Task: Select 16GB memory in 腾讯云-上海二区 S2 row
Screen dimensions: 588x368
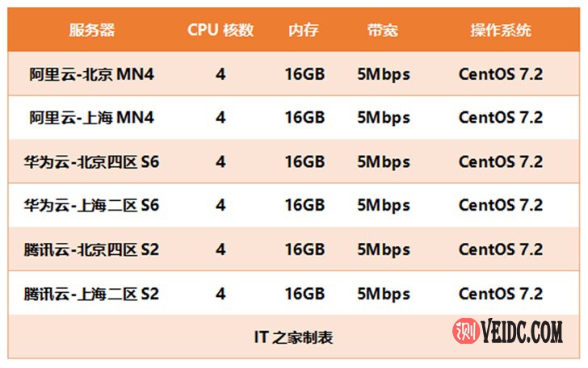Action: click(304, 293)
